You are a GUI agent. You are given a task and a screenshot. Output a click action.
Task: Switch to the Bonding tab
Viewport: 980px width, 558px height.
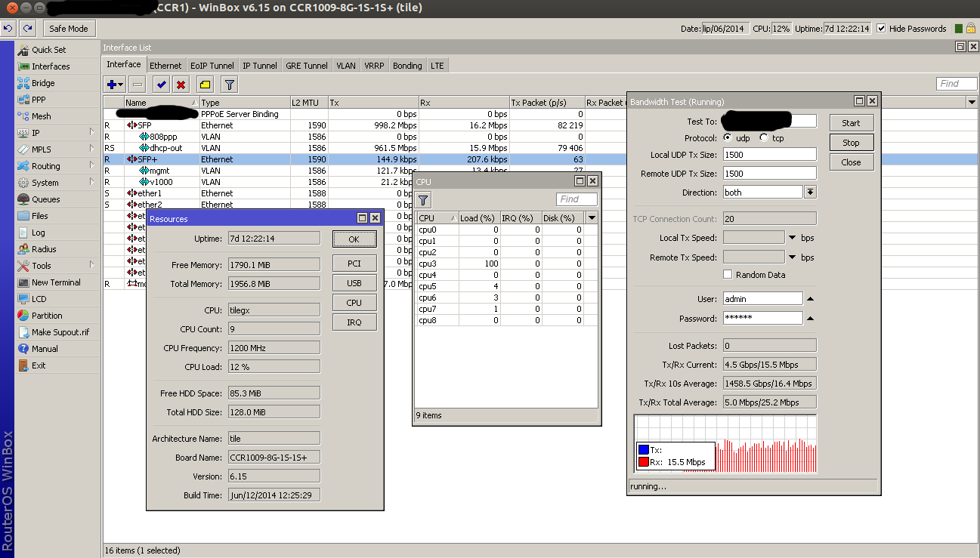[407, 66]
